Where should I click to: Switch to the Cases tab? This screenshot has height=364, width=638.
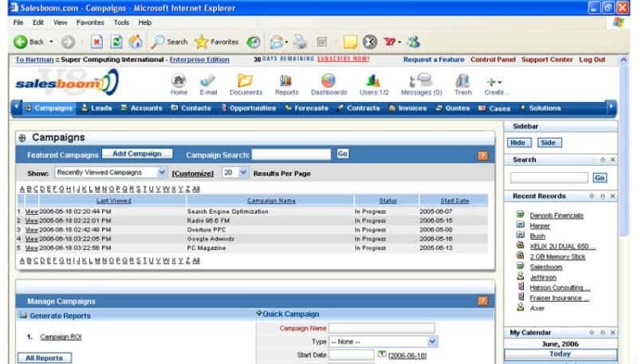tap(494, 108)
